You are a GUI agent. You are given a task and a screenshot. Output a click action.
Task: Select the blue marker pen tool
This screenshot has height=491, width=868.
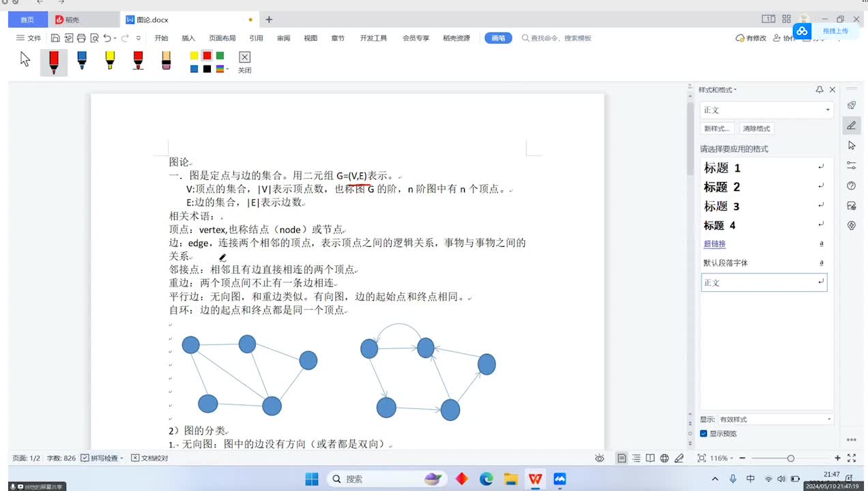[x=82, y=61]
